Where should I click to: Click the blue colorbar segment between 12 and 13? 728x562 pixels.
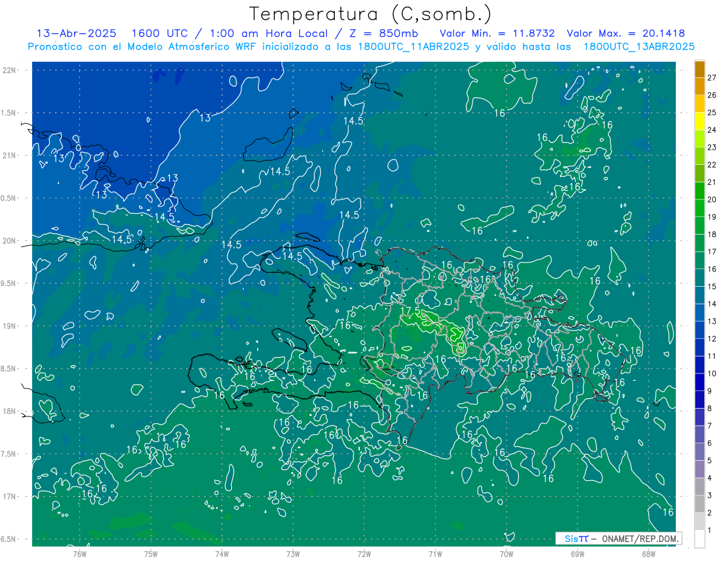699,330
